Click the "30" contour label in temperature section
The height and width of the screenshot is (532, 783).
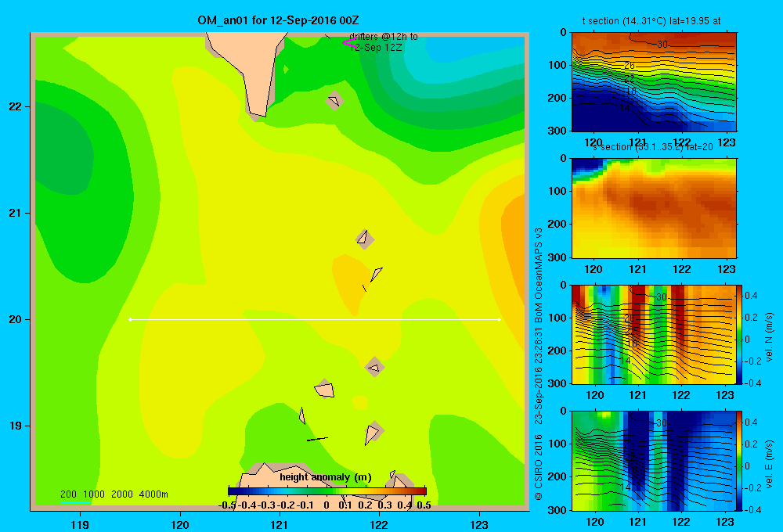click(x=662, y=45)
